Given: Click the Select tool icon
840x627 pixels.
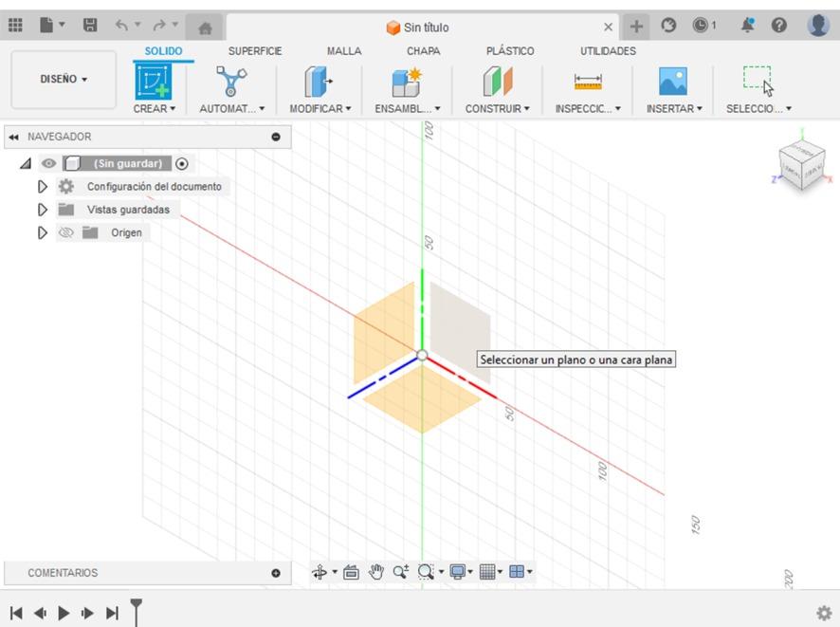Looking at the screenshot, I should coord(758,81).
